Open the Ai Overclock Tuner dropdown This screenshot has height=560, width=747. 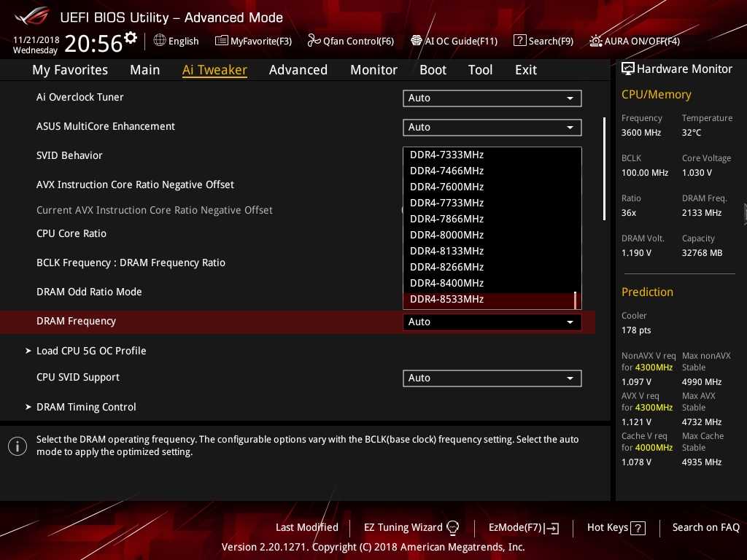pyautogui.click(x=492, y=98)
